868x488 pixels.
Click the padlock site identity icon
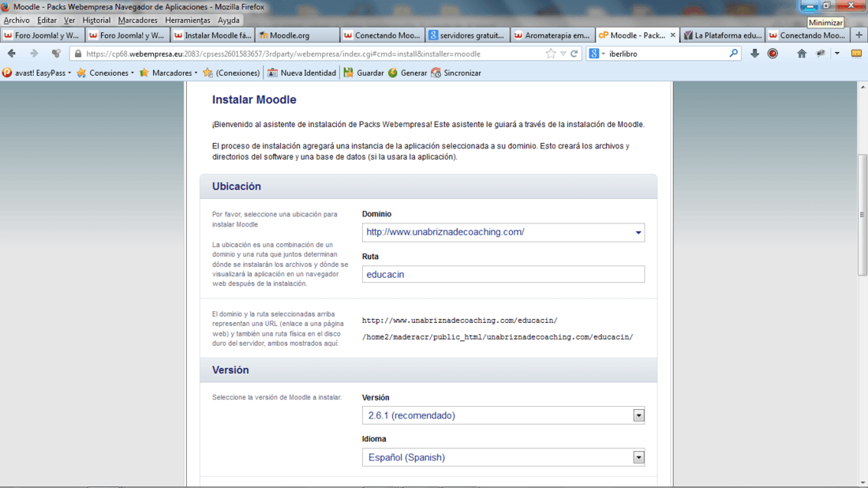[78, 54]
